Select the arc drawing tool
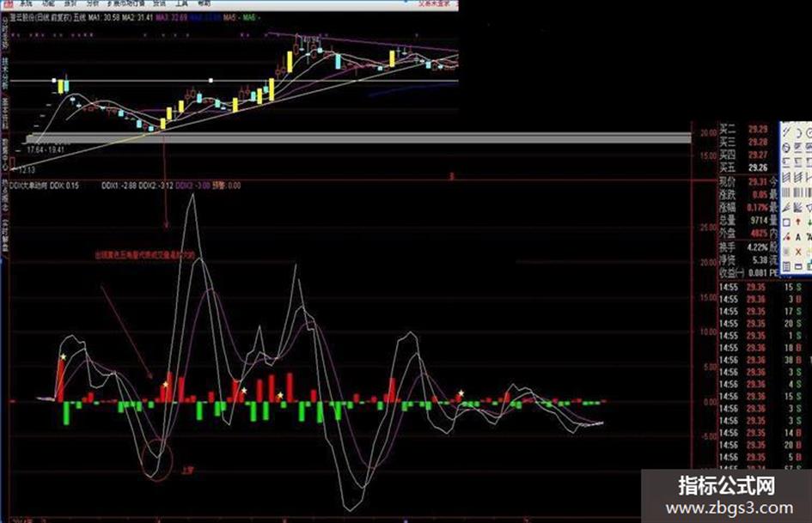The height and width of the screenshot is (523, 812). click(798, 132)
